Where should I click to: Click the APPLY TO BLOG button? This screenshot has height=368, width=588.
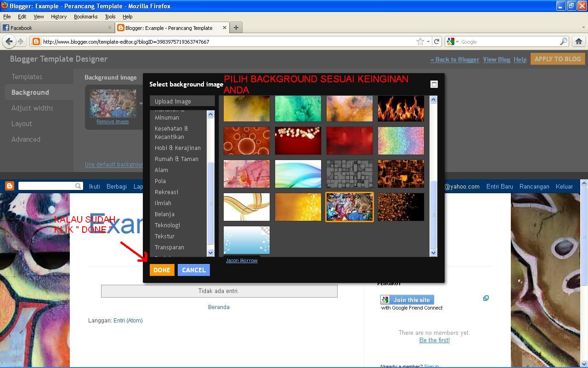[x=558, y=59]
